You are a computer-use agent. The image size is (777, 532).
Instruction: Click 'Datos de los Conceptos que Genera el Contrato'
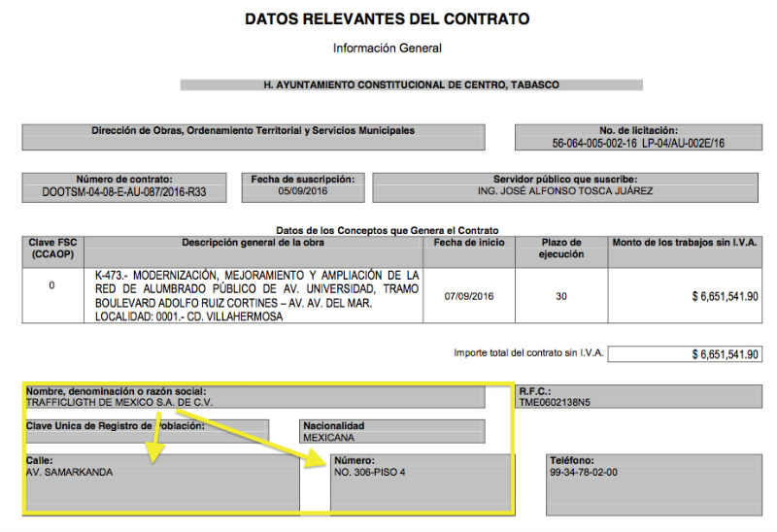pyautogui.click(x=387, y=230)
